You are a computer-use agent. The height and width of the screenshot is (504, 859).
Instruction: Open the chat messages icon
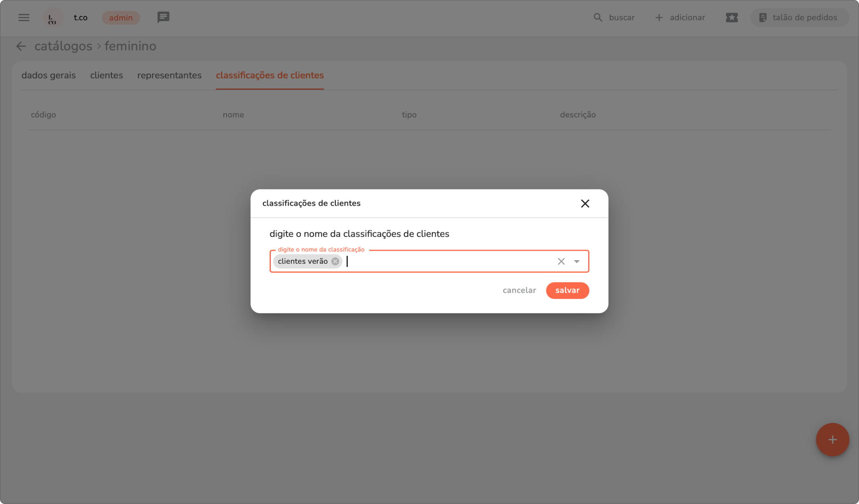pyautogui.click(x=163, y=17)
